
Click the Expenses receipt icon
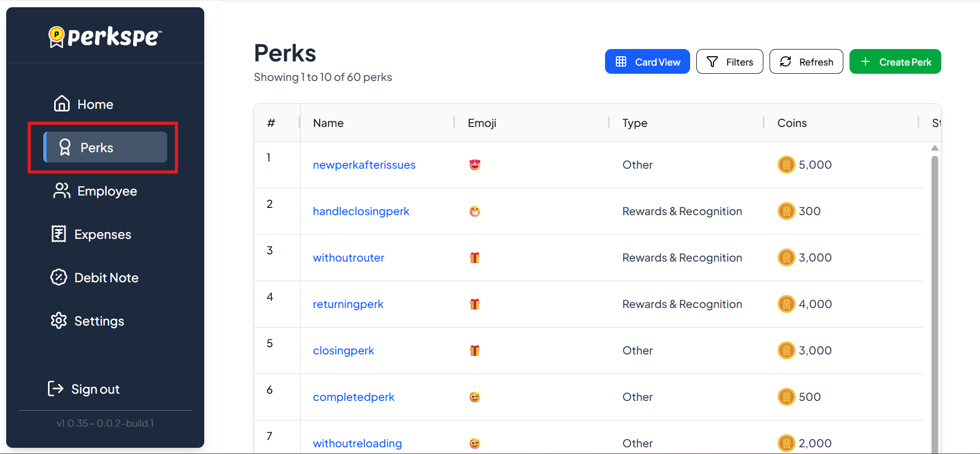tap(59, 234)
